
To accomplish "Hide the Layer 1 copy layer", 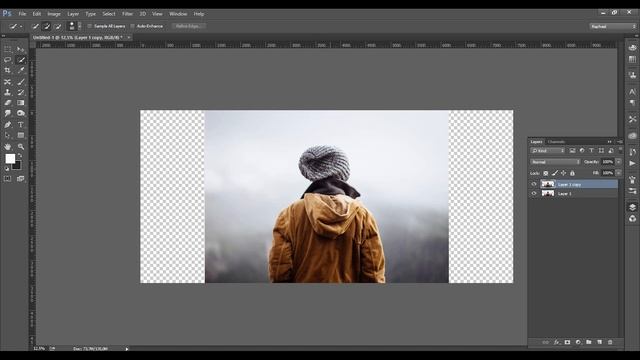I will 534,184.
